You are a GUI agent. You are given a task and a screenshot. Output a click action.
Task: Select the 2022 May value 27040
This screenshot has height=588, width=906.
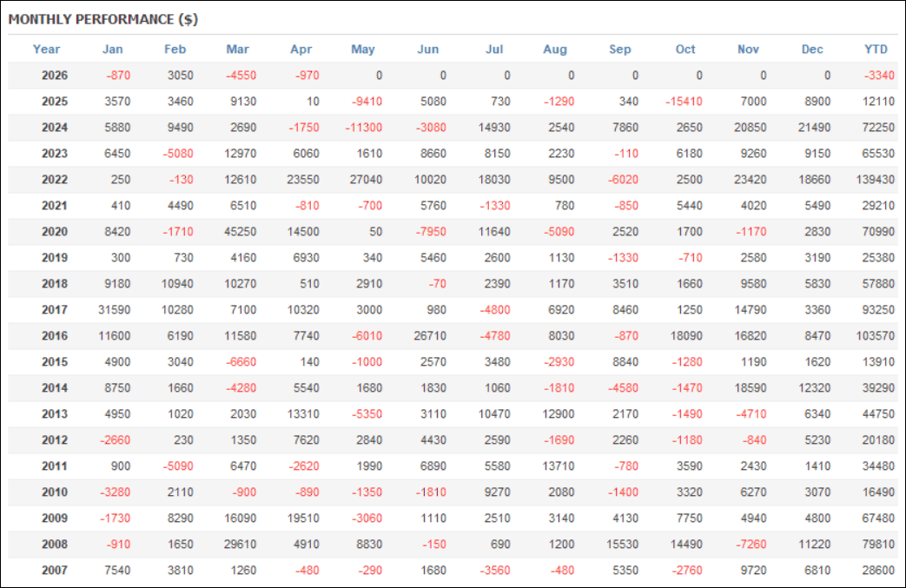(x=366, y=180)
